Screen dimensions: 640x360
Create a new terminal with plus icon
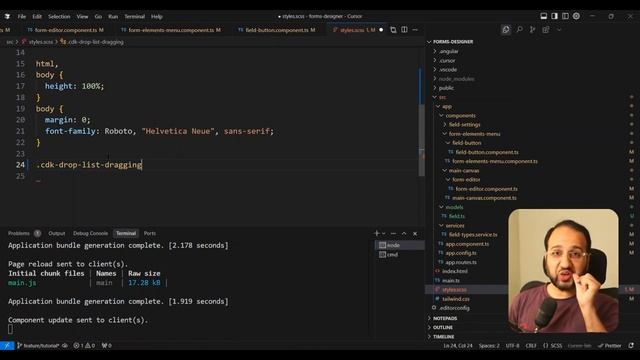(377, 233)
